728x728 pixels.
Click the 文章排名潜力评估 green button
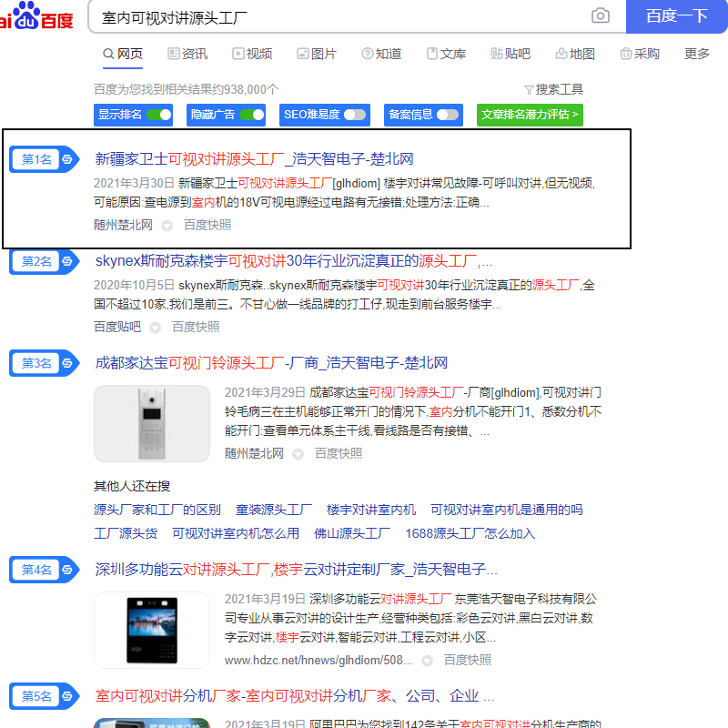point(530,115)
